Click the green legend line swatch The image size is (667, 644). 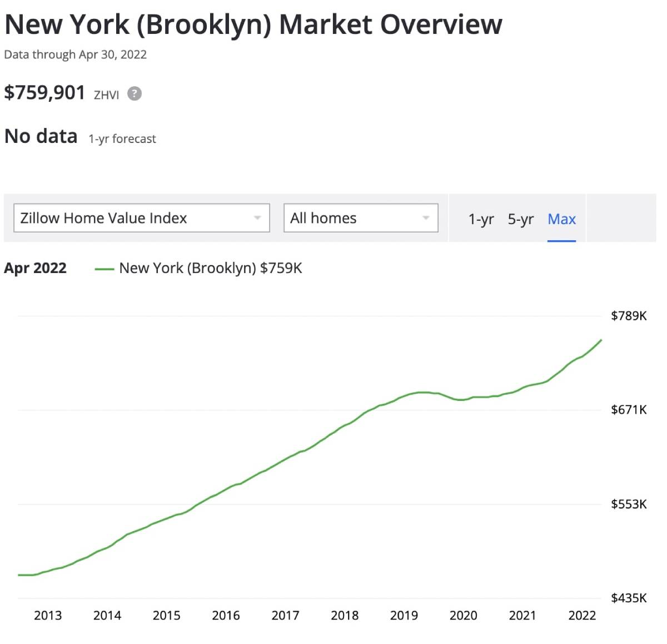[x=104, y=269]
